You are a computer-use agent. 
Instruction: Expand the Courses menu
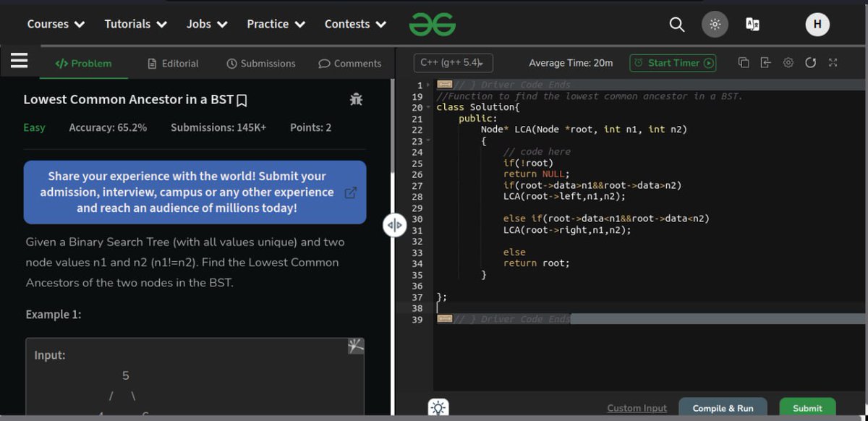coord(56,25)
